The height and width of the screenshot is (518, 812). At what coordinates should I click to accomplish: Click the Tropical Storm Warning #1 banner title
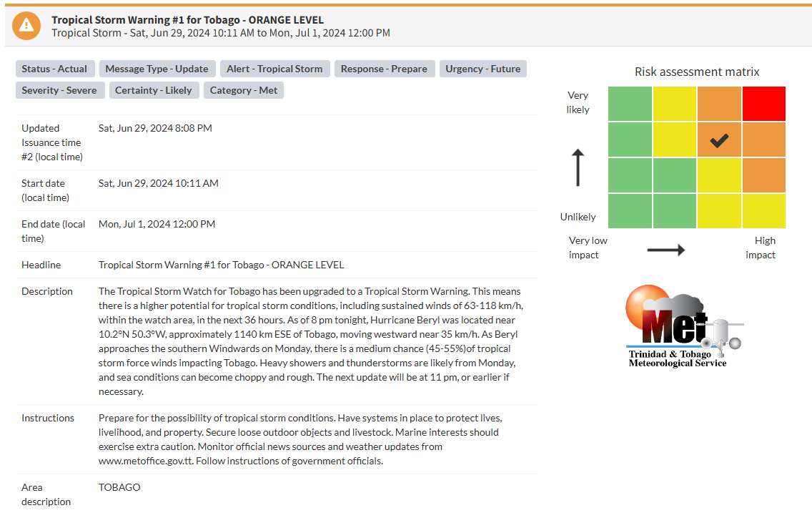187,20
